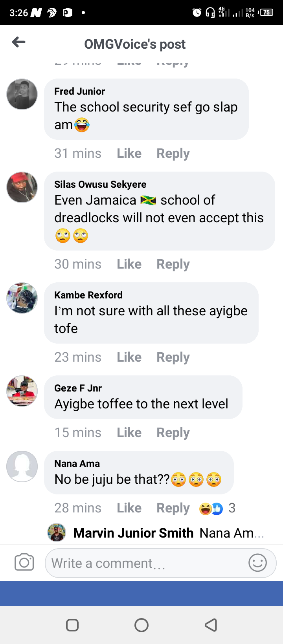Image resolution: width=283 pixels, height=644 pixels.
Task: Tap the Android back triangle button
Action: (211, 625)
